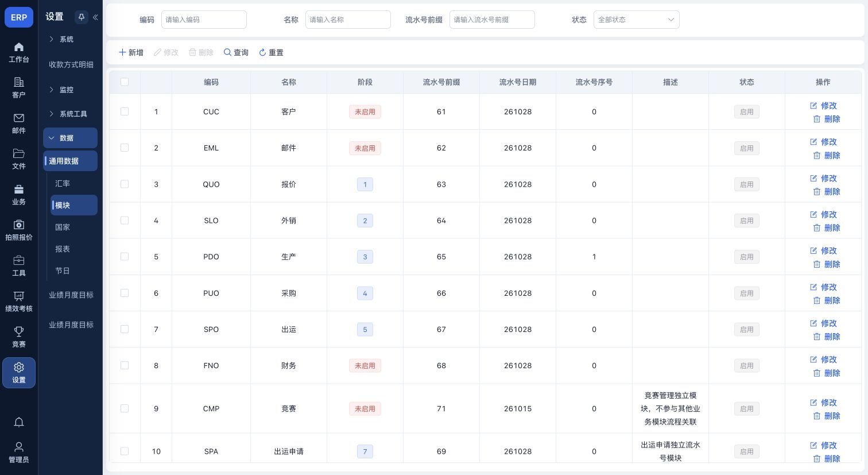
Task: Delete the SLO 外销 row
Action: 827,228
